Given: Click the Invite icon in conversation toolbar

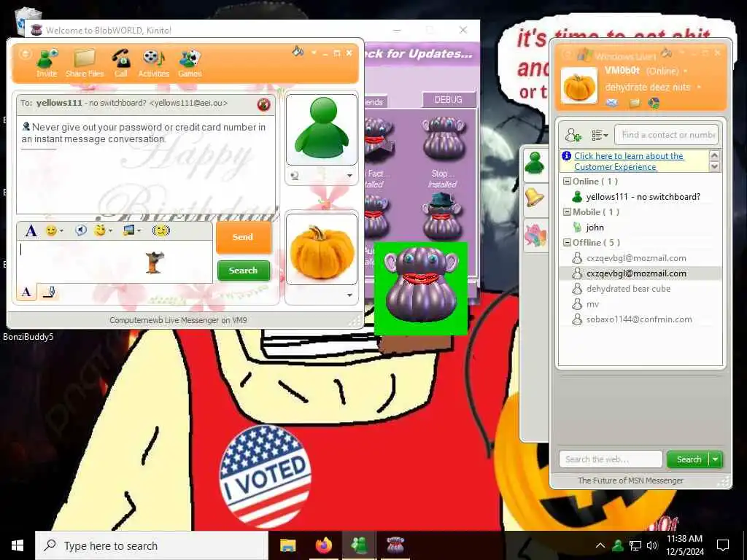Looking at the screenshot, I should click(47, 63).
